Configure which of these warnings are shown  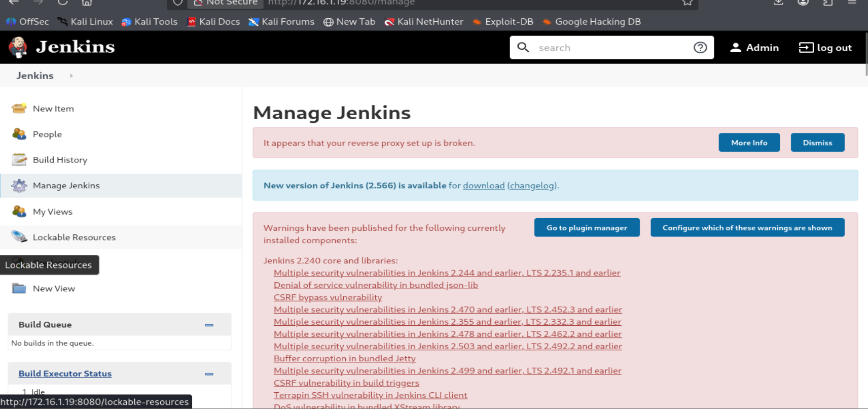click(747, 228)
